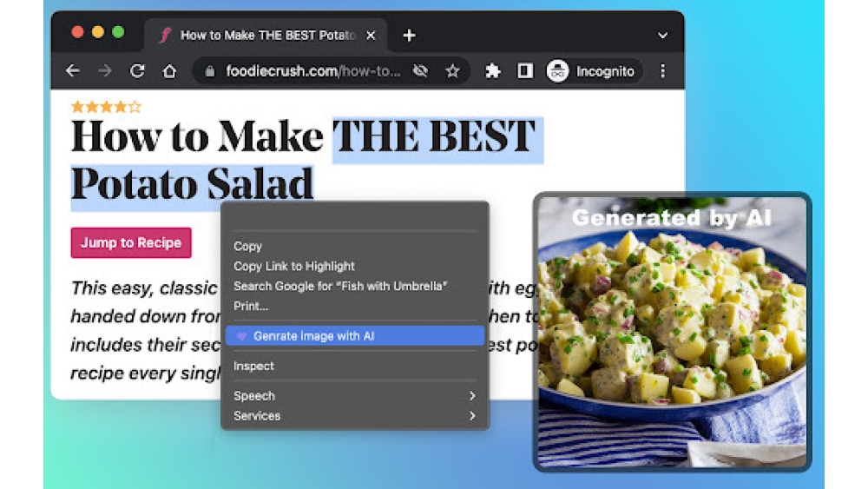Choose Print... in context menu

tap(355, 307)
